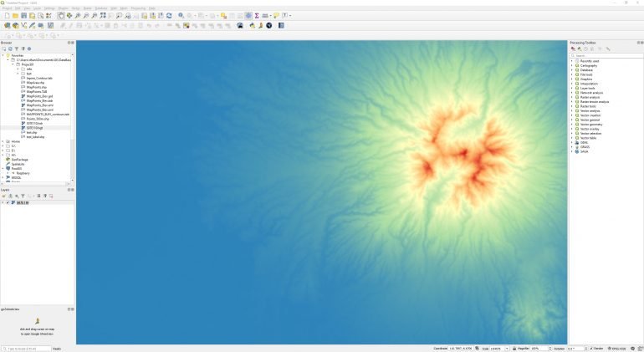This screenshot has height=352, width=644.
Task: Open Processing Toolbox history clock icon
Action: coord(586,48)
